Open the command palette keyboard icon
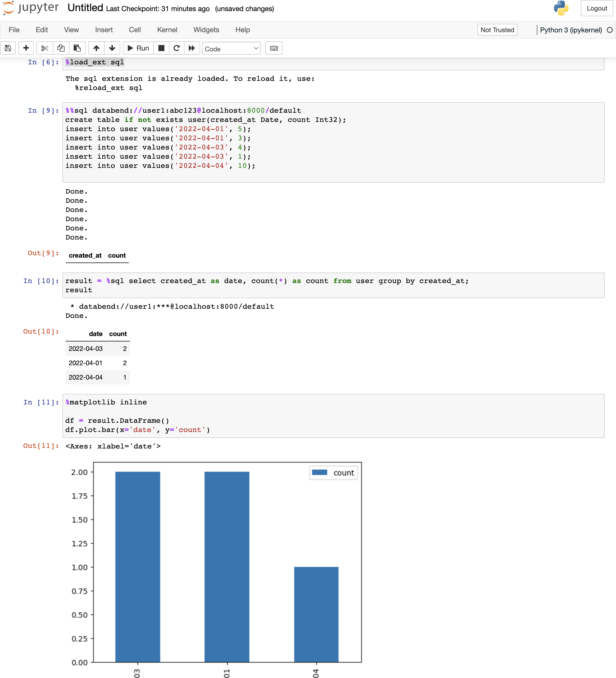The width and height of the screenshot is (616, 678). point(274,48)
